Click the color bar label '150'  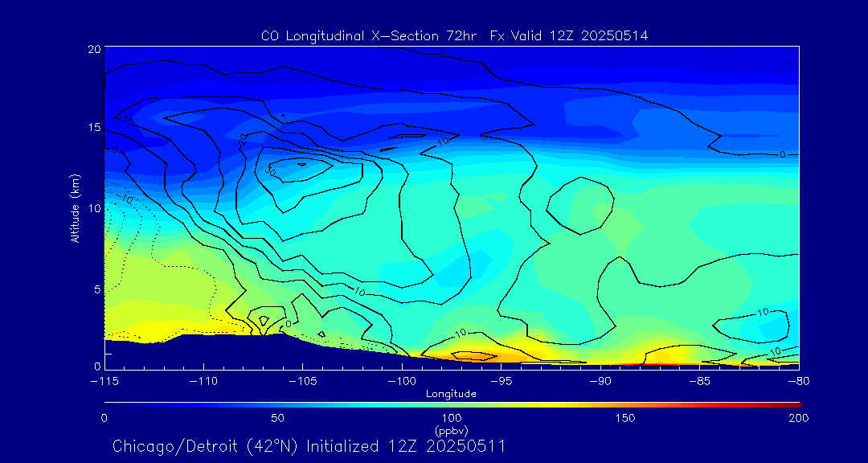point(626,418)
